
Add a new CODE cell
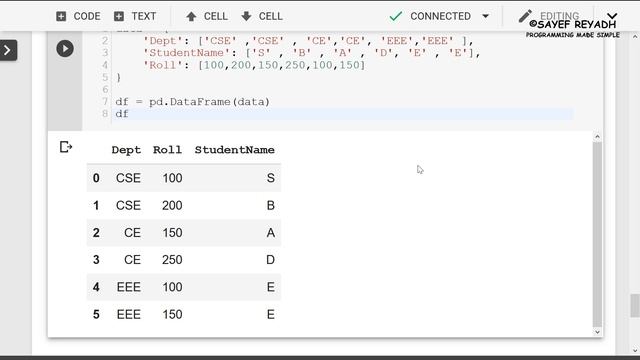pos(78,16)
